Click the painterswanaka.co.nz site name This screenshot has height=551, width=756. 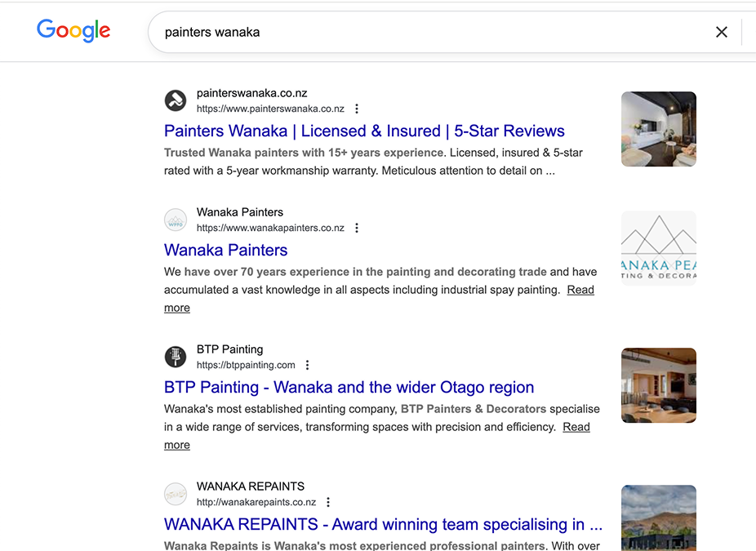251,93
